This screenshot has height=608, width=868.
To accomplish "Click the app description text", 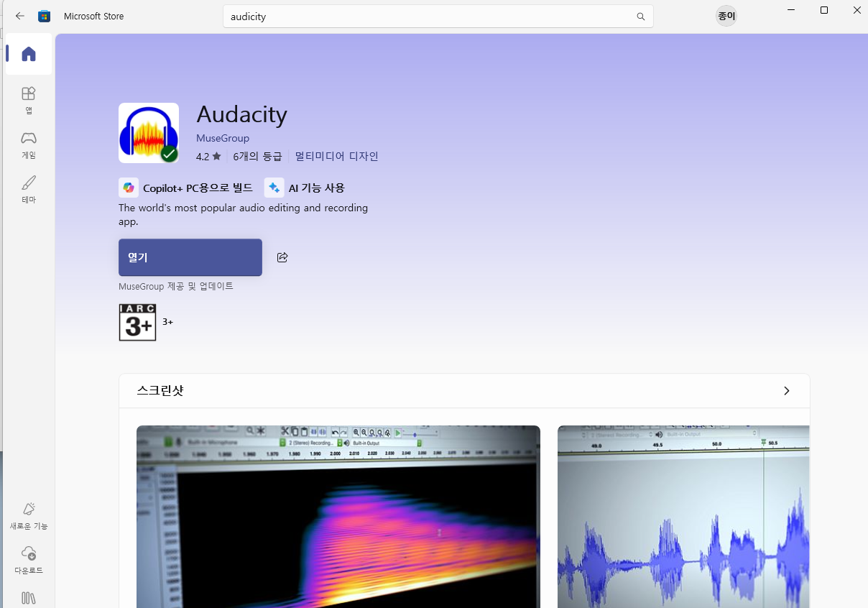I will pyautogui.click(x=243, y=214).
